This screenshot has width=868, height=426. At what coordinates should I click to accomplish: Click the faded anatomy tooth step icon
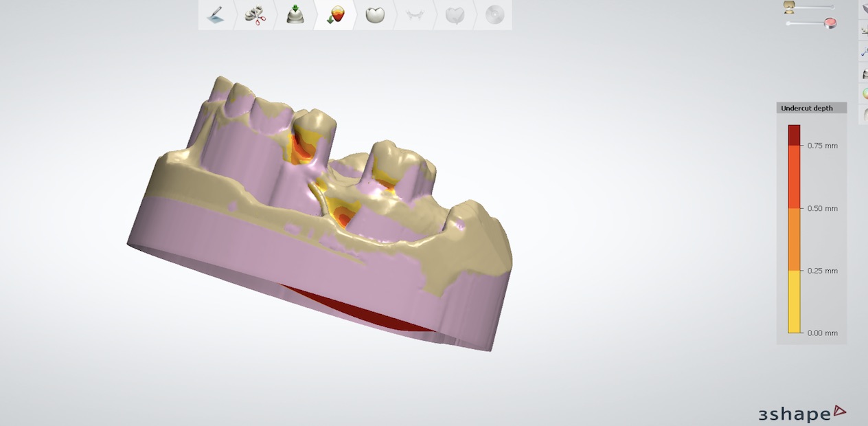455,14
